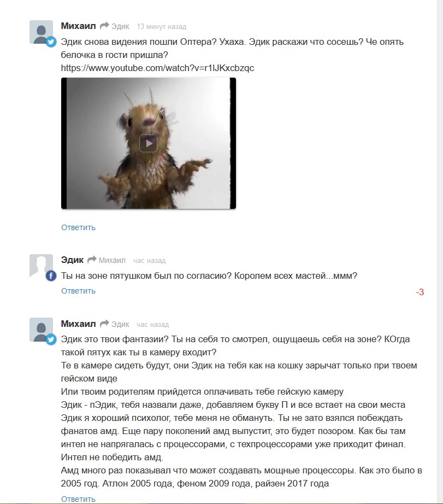The height and width of the screenshot is (504, 443).
Task: Open the author name Эдик in the second comment
Action: click(x=72, y=260)
